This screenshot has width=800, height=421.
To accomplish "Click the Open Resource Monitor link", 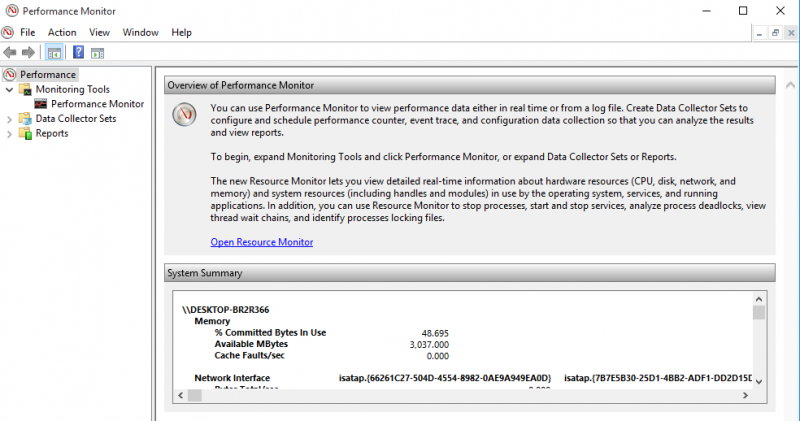I will click(x=262, y=242).
